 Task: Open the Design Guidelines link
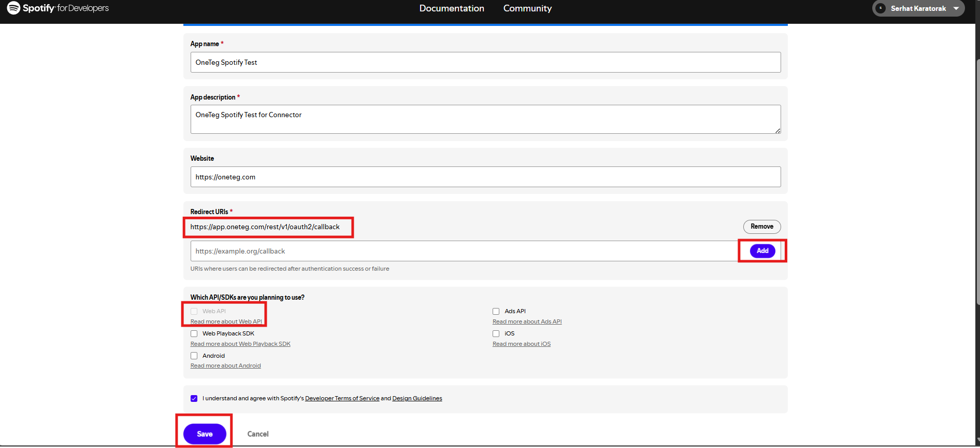[417, 398]
